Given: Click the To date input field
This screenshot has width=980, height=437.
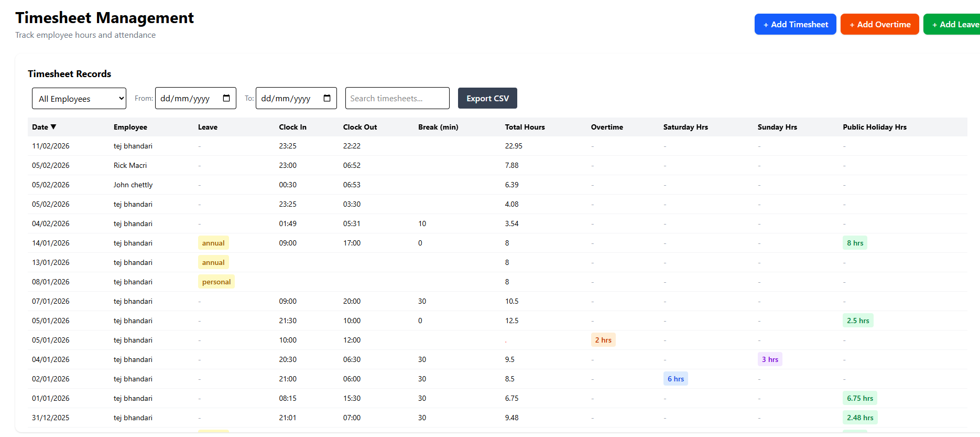Looking at the screenshot, I should (296, 98).
